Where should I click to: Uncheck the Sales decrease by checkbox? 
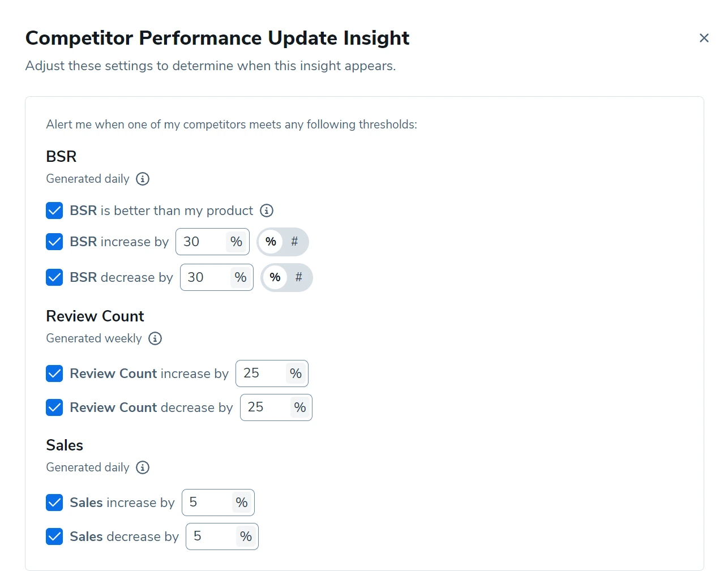tap(54, 536)
